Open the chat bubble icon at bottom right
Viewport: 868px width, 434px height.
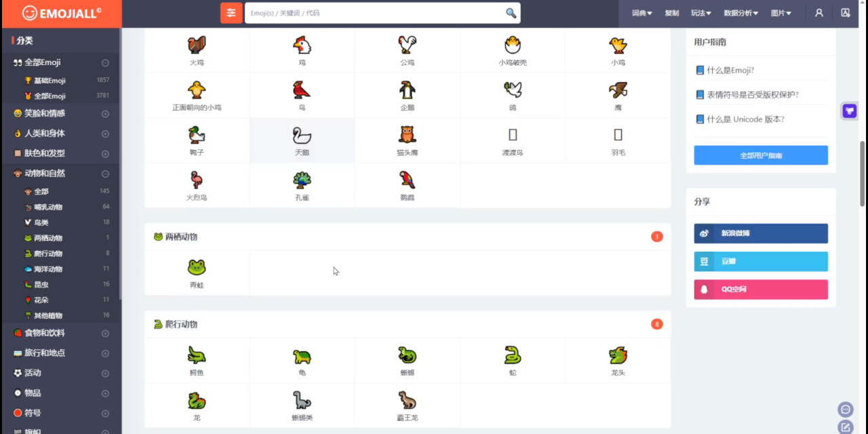(845, 409)
